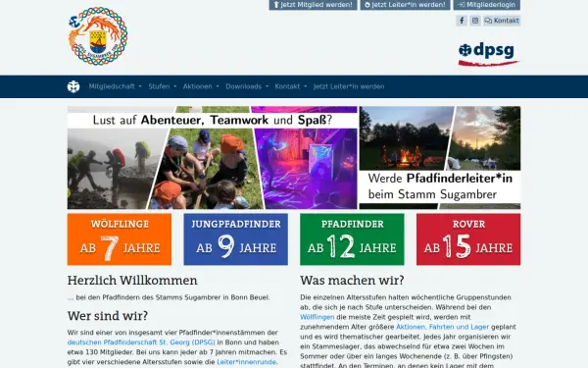This screenshot has height=368, width=588.
Task: Open the Instagram icon link
Action: [x=475, y=21]
